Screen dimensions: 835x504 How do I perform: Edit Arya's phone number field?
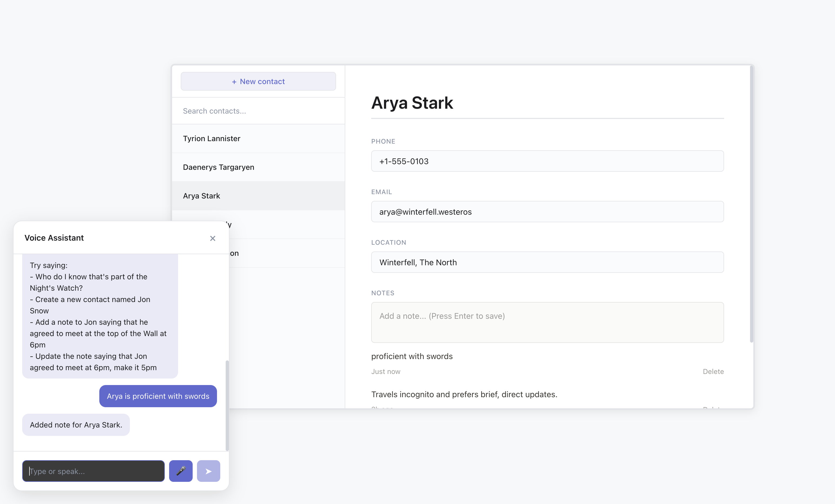(547, 161)
